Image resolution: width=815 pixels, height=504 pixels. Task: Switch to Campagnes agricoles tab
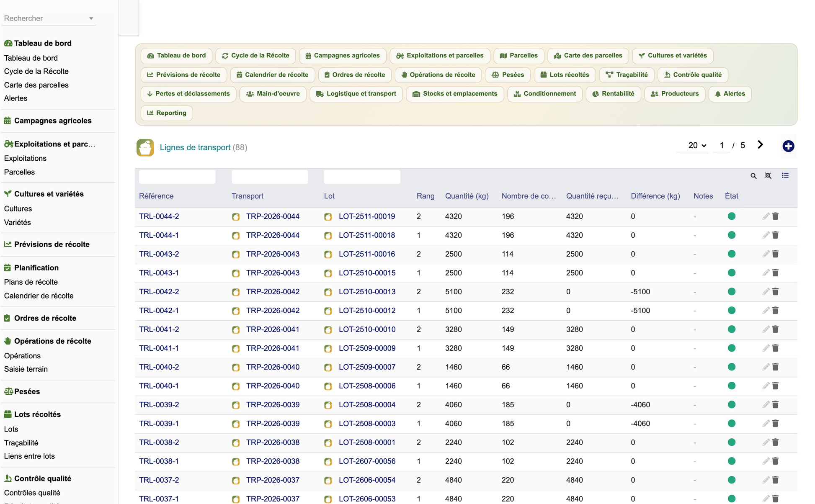343,56
